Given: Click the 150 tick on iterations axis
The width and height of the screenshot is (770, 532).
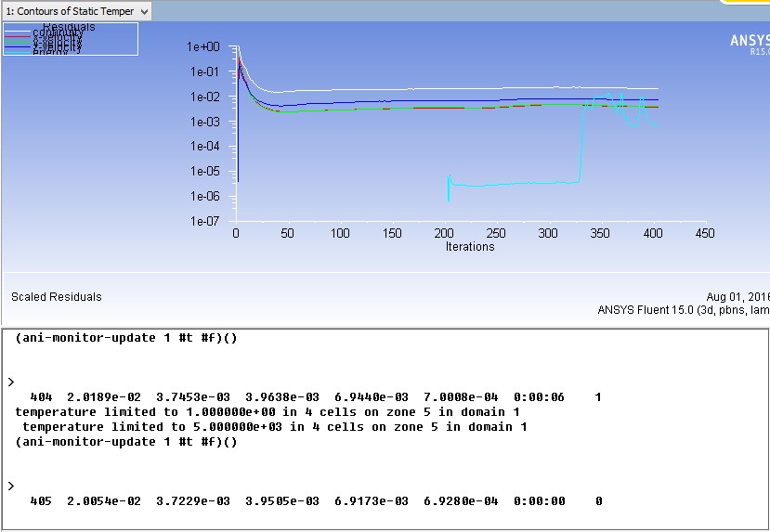Looking at the screenshot, I should (x=392, y=233).
